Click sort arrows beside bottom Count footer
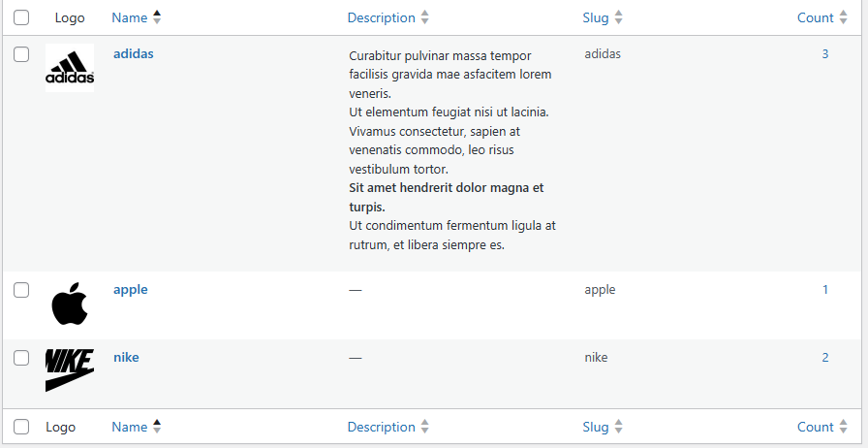 (x=843, y=427)
